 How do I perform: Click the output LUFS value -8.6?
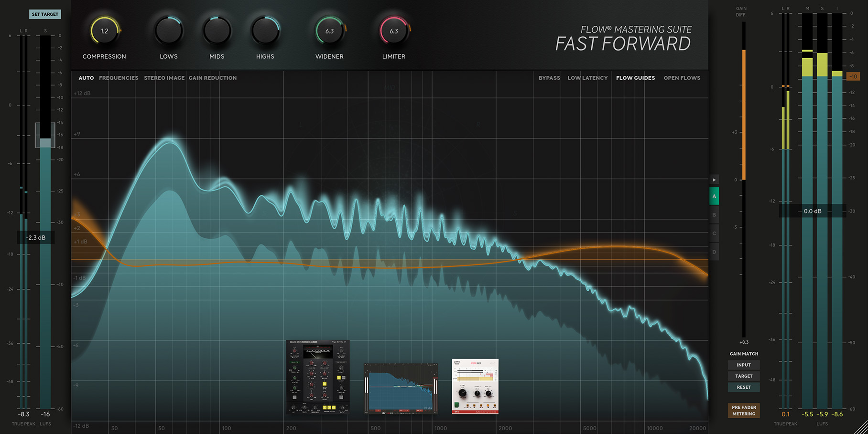837,414
